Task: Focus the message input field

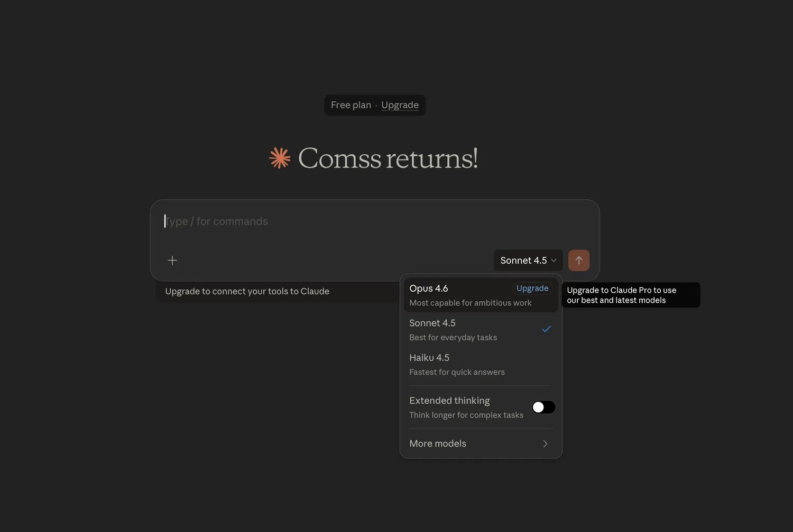Action: [375, 221]
